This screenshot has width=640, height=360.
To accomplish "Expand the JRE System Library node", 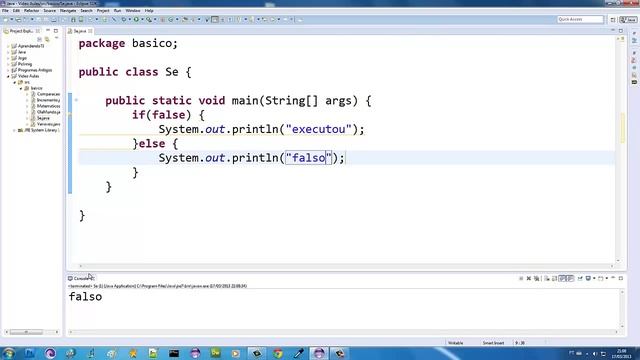I will point(15,130).
